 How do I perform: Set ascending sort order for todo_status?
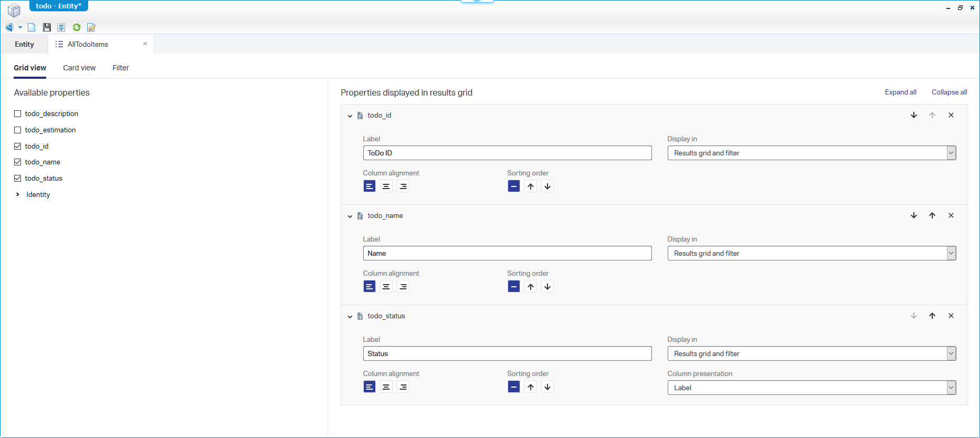click(x=531, y=387)
